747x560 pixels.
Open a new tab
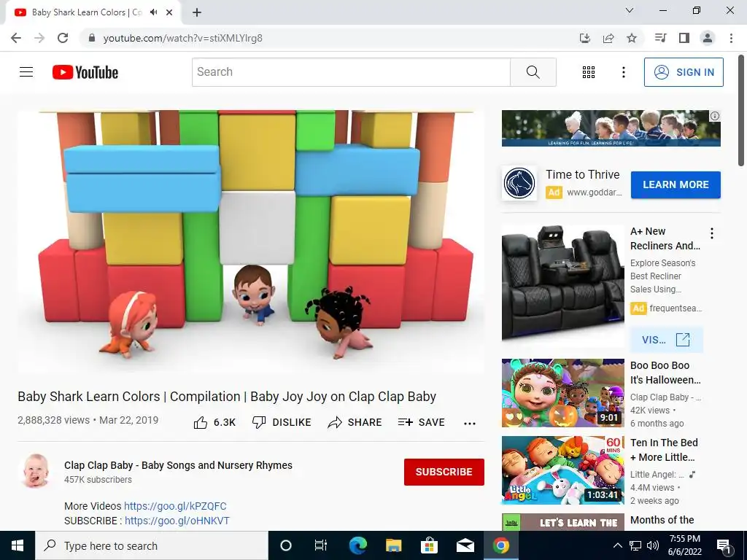pyautogui.click(x=197, y=12)
